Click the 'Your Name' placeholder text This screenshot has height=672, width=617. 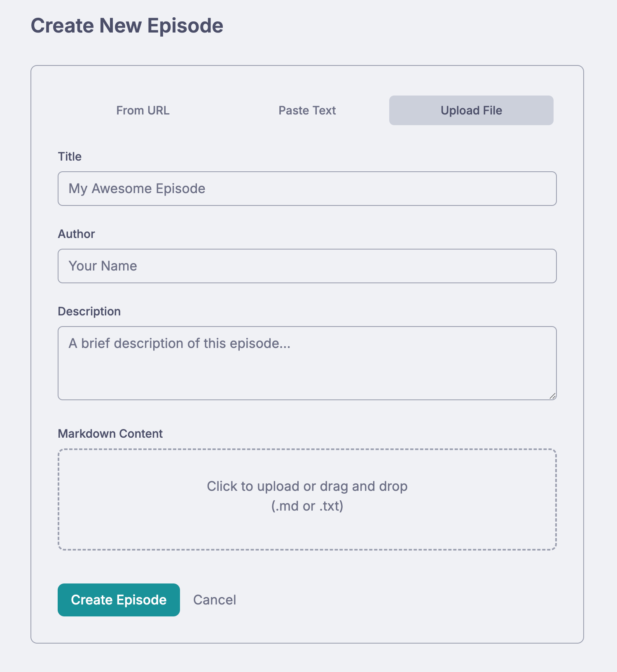103,266
